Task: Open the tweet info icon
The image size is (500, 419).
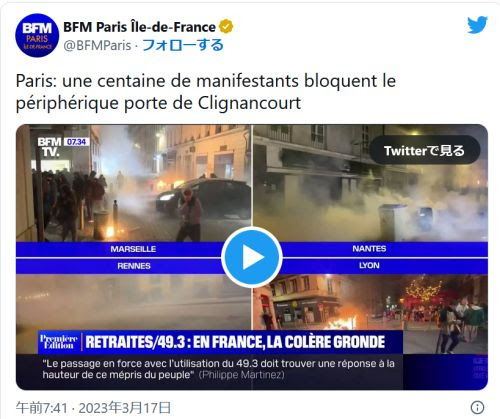Action: click(477, 407)
